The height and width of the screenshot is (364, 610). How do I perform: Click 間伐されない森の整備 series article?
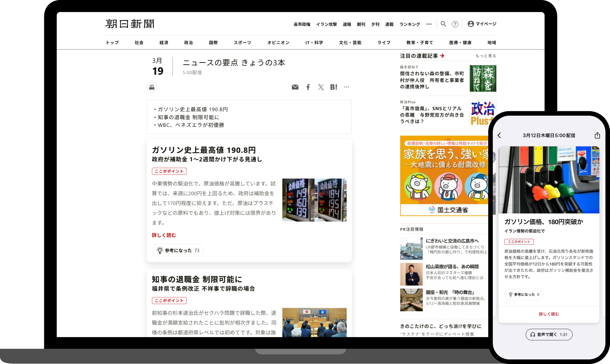[432, 80]
